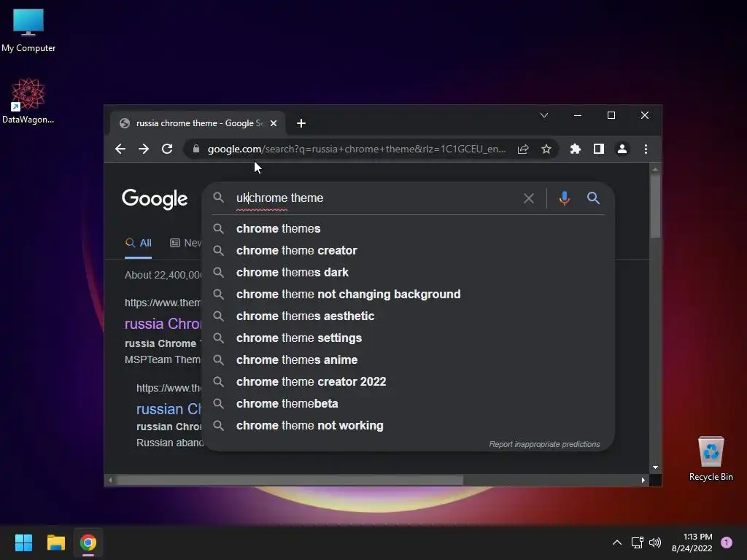Click the scroll left arrow
The image size is (747, 560).
[x=111, y=480]
